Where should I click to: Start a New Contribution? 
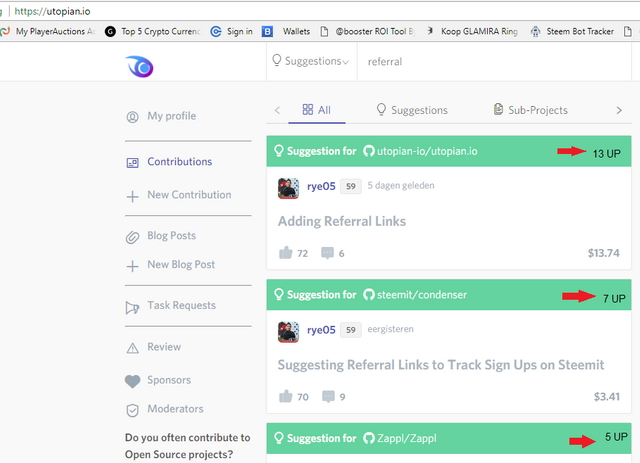(x=189, y=195)
